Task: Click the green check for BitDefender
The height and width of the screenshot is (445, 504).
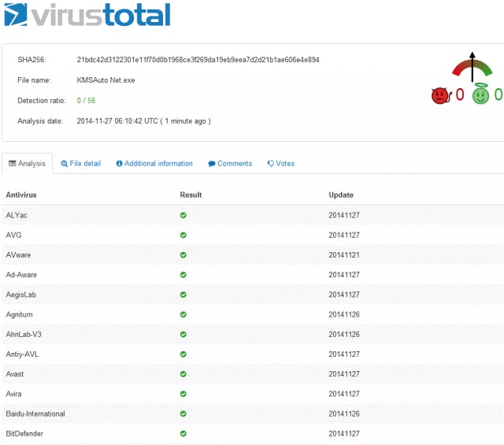Action: point(183,434)
